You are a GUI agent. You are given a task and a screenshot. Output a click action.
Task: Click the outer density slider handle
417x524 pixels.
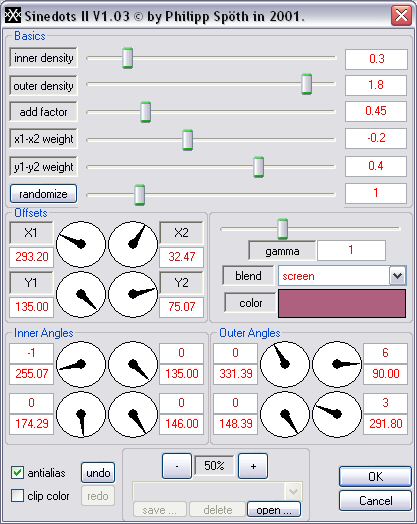point(306,84)
